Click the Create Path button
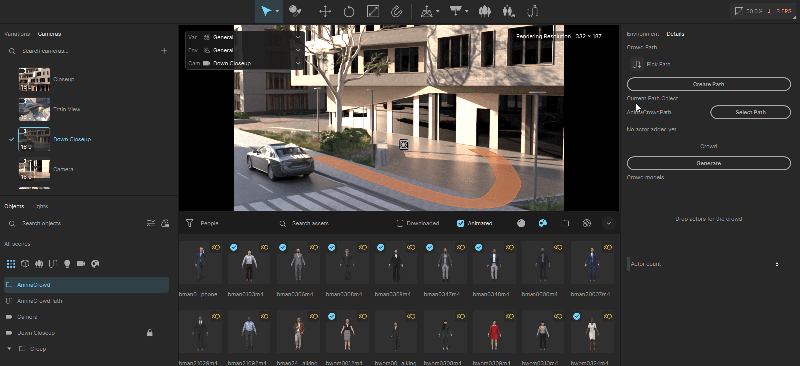800x366 pixels. (709, 84)
